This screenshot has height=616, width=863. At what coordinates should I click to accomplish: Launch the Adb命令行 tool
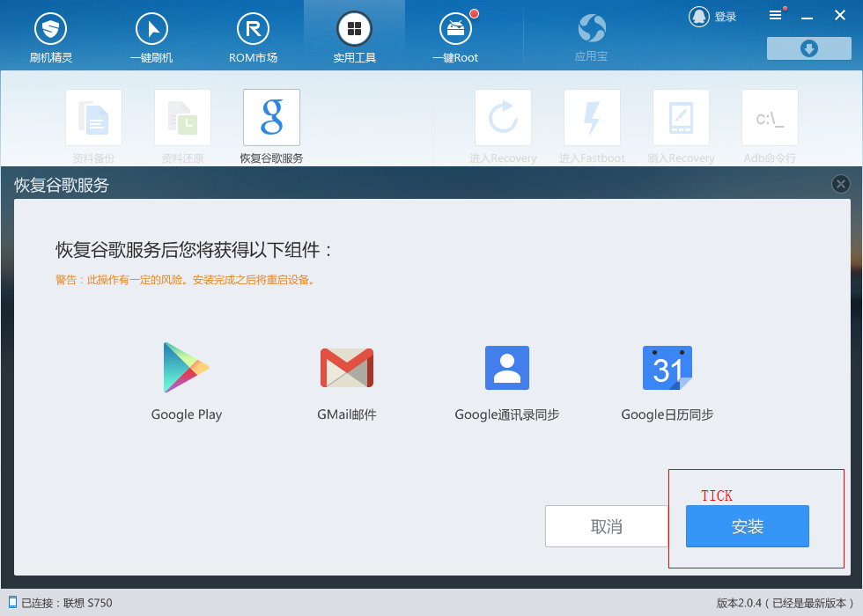click(x=770, y=118)
